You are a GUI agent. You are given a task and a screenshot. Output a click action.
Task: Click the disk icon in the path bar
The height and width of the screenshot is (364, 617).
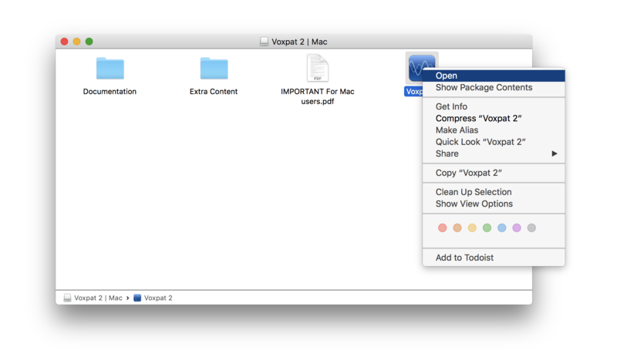(68, 298)
